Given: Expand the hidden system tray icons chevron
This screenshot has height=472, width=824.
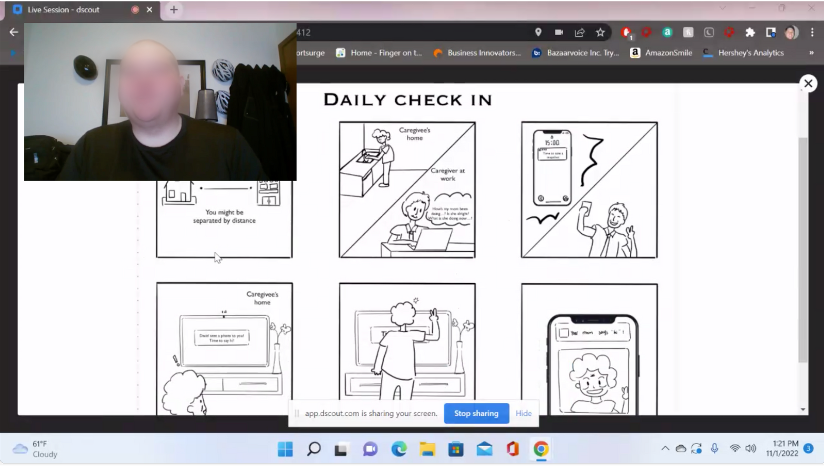Looking at the screenshot, I should [665, 448].
